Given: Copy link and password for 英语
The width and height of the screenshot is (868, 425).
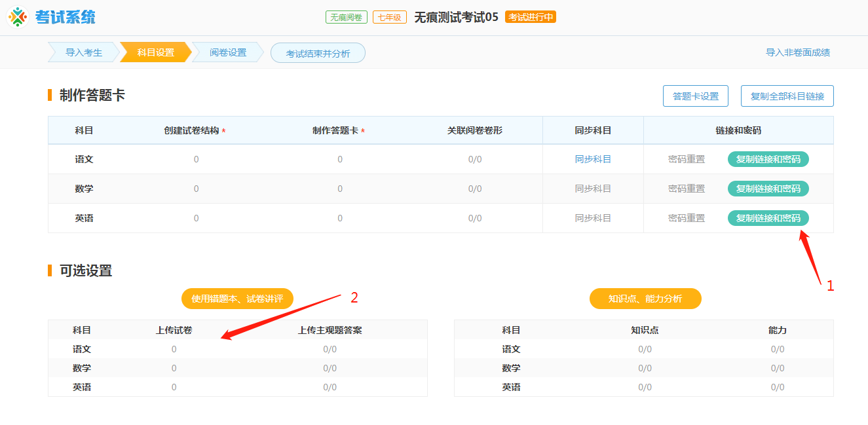Looking at the screenshot, I should click(x=768, y=218).
